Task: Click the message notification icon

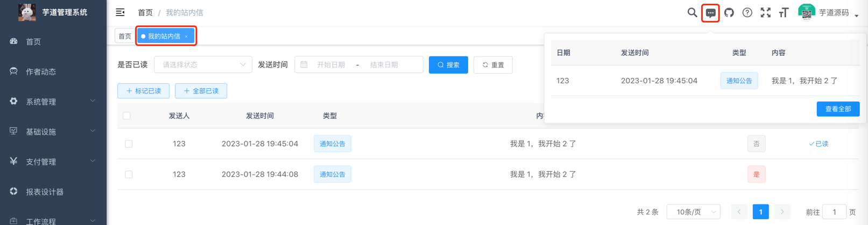Action: click(710, 13)
